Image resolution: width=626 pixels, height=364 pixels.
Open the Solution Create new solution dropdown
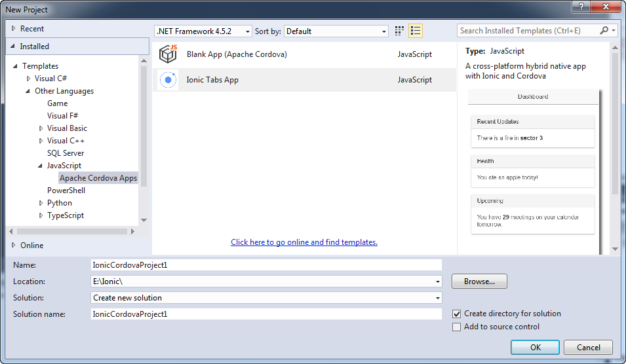[438, 298]
